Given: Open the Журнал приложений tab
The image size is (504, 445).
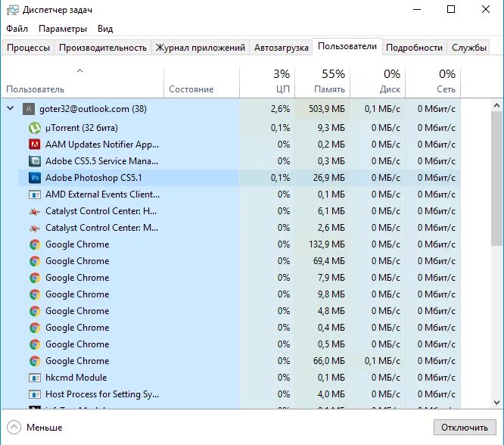Looking at the screenshot, I should pos(201,48).
